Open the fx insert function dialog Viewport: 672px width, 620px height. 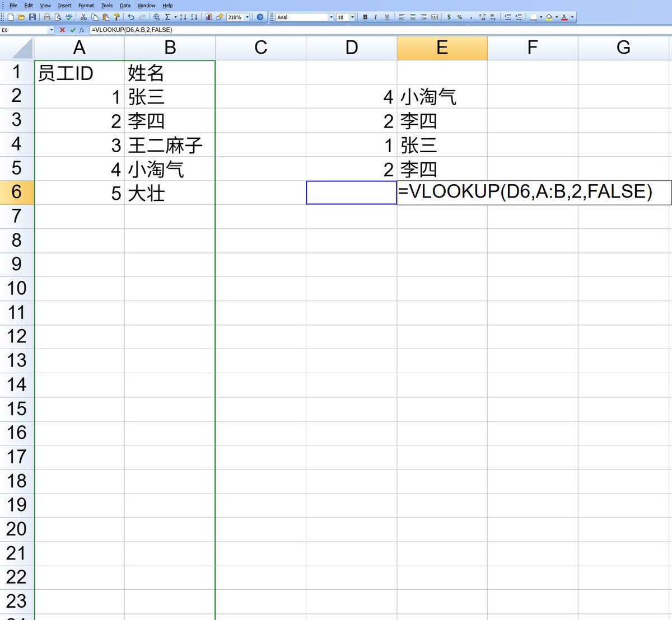pyautogui.click(x=82, y=30)
